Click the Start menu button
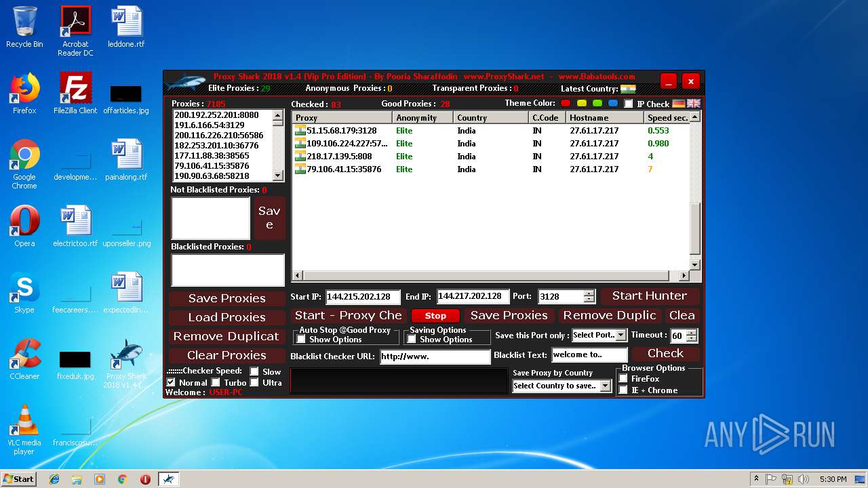868x488 pixels. [x=18, y=479]
